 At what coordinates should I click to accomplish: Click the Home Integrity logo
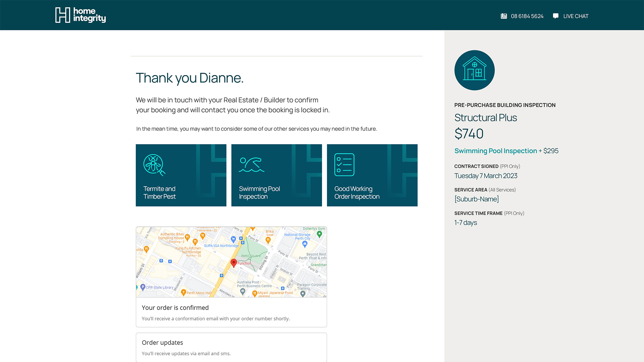(80, 15)
